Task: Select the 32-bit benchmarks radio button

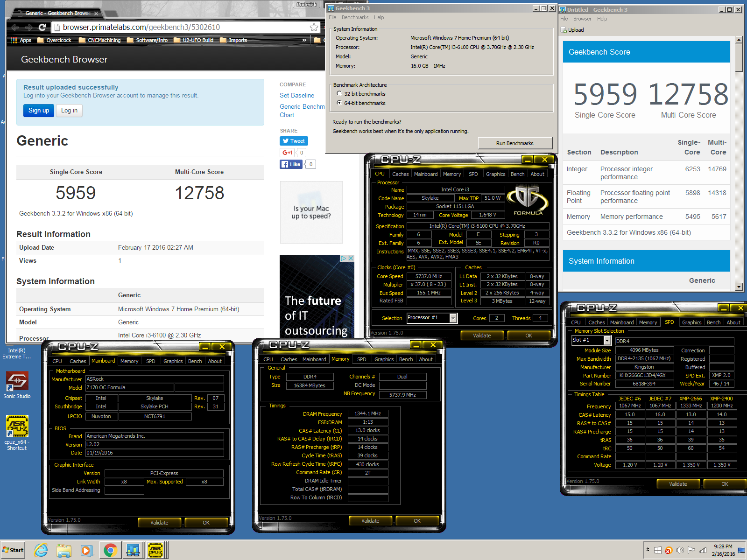Action: click(x=339, y=94)
